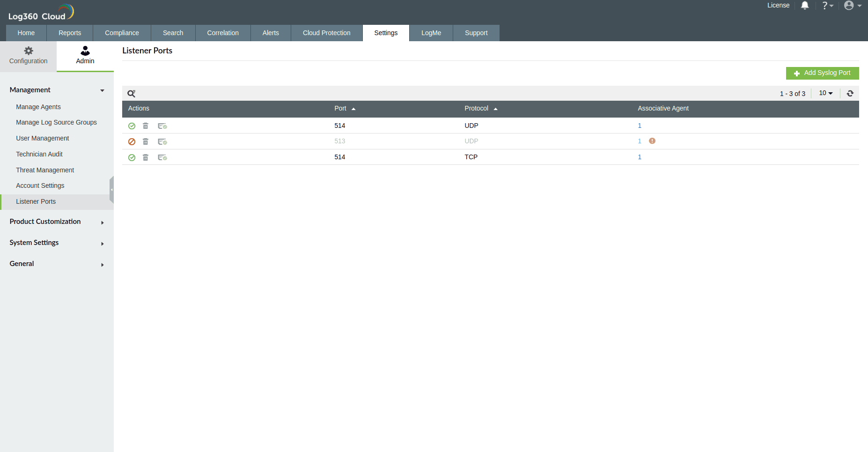Refresh the listener ports list
This screenshot has width=868, height=452.
point(851,93)
